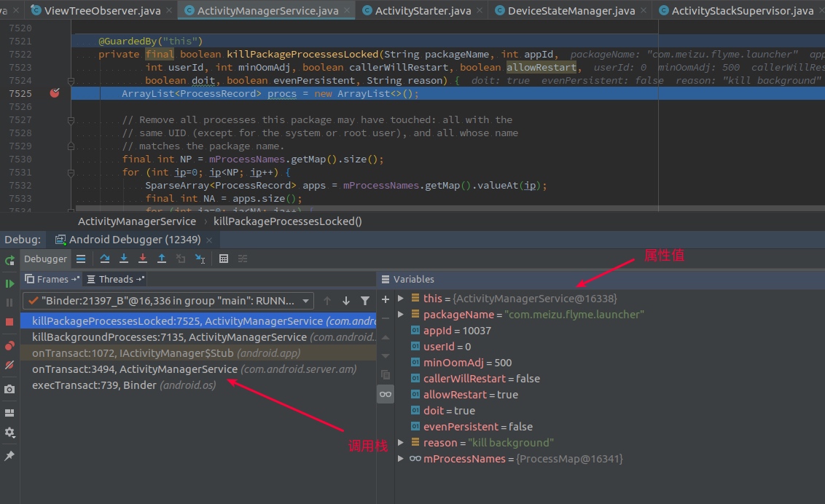Select next frame down arrow
Screen dimensions: 825x504
(346, 301)
